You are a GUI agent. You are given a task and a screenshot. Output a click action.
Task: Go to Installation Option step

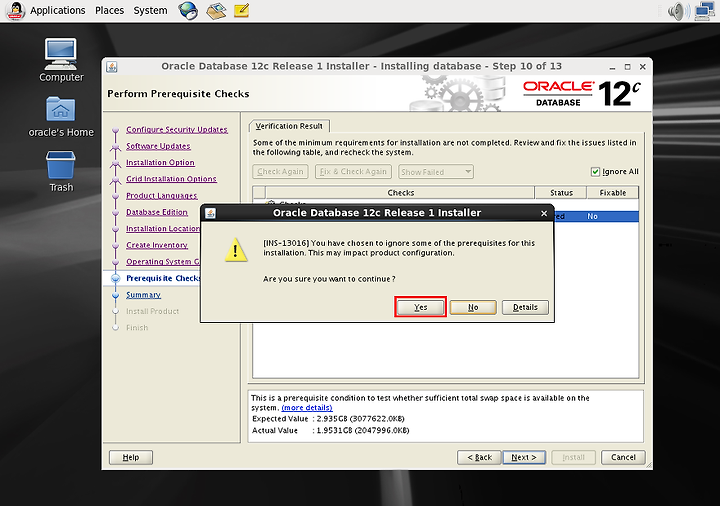(x=160, y=163)
